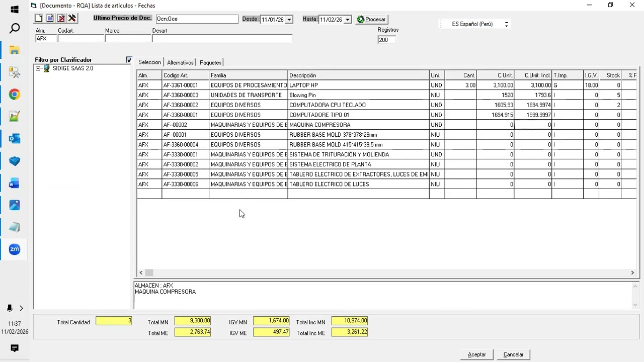Launch Google Chrome from the taskbar

point(15,95)
